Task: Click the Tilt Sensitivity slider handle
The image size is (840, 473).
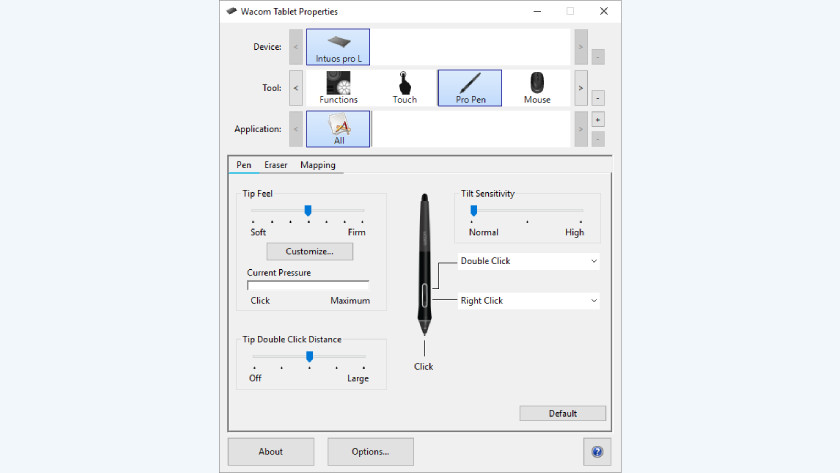Action: [x=473, y=210]
